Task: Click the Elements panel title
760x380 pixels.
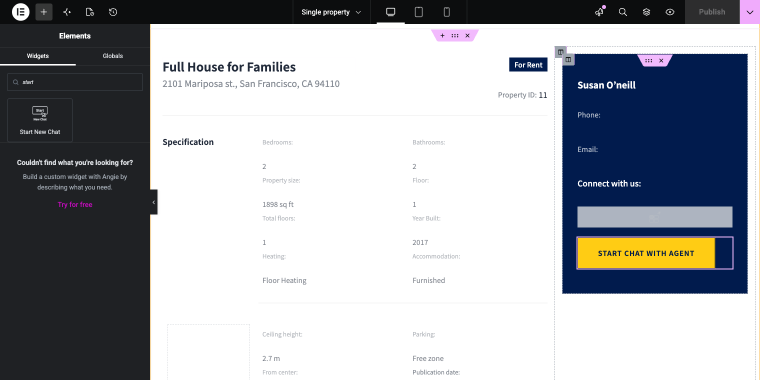Action: pos(75,36)
